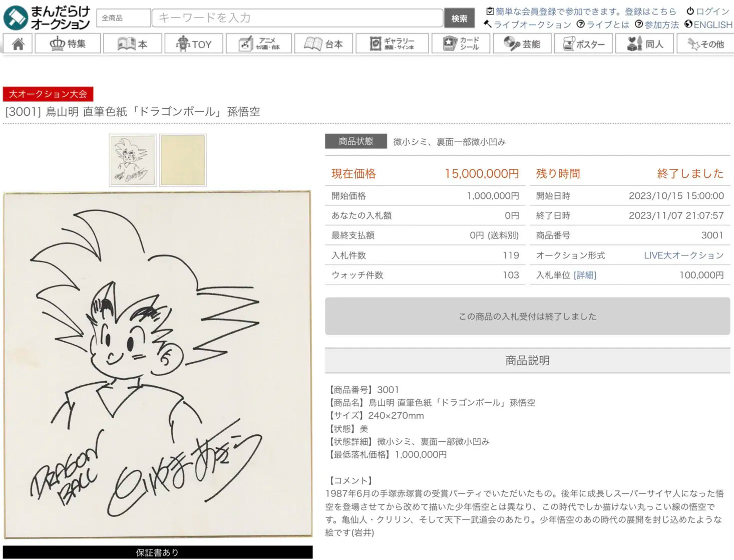
Task: Open the ギャラリー 原画・サイン本 category
Action: (392, 44)
